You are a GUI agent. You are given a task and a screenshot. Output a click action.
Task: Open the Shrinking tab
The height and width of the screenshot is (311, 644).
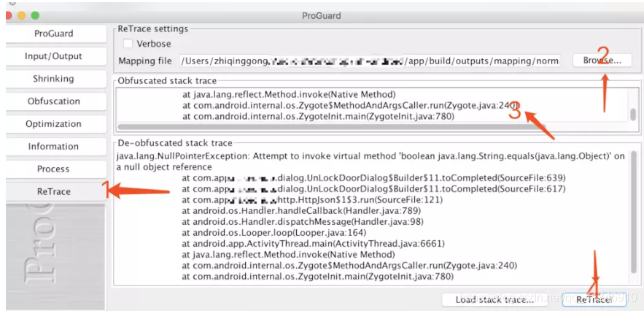pos(54,79)
